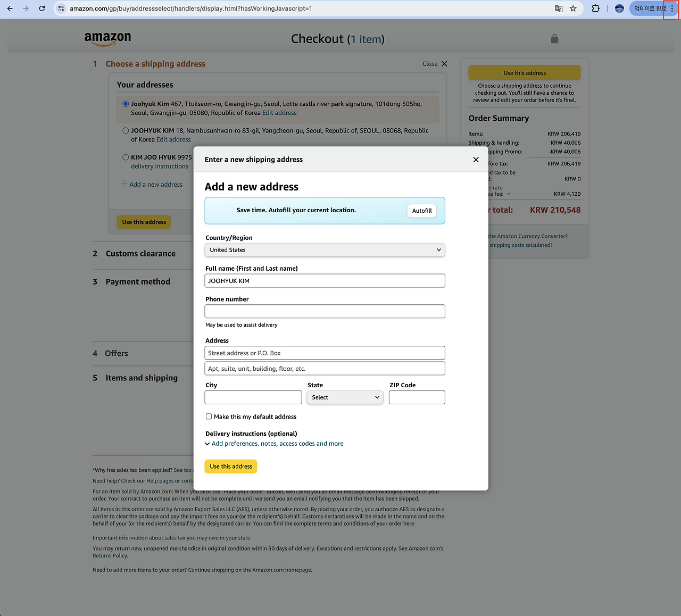Select the JOOHYUK KIM Nambusunhwan-ro address

tap(126, 130)
